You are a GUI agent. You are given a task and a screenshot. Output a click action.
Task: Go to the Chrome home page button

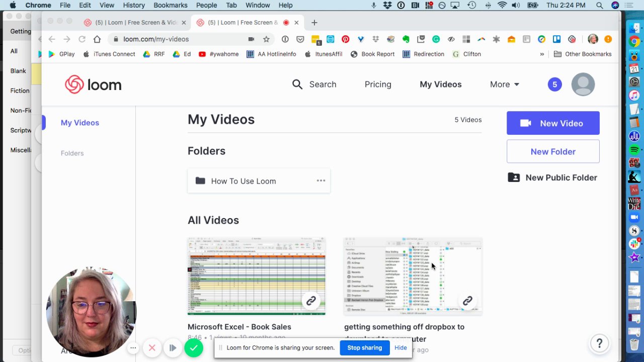[97, 39]
